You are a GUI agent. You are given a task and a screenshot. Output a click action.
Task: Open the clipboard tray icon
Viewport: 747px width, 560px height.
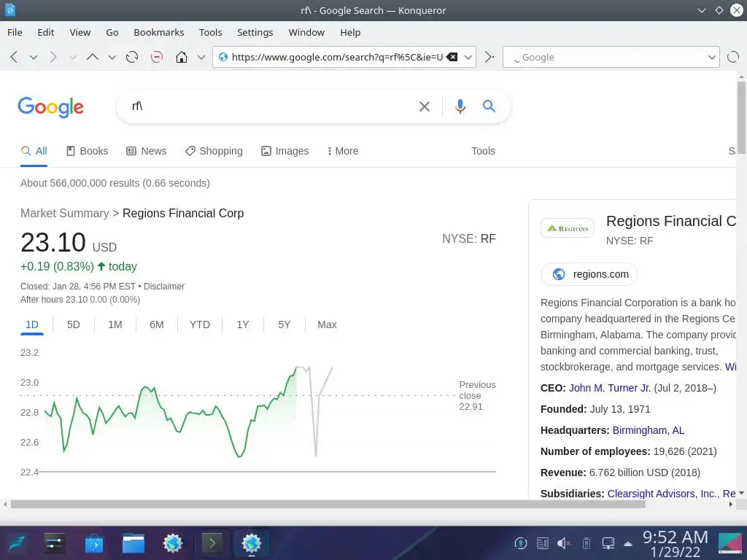point(542,543)
